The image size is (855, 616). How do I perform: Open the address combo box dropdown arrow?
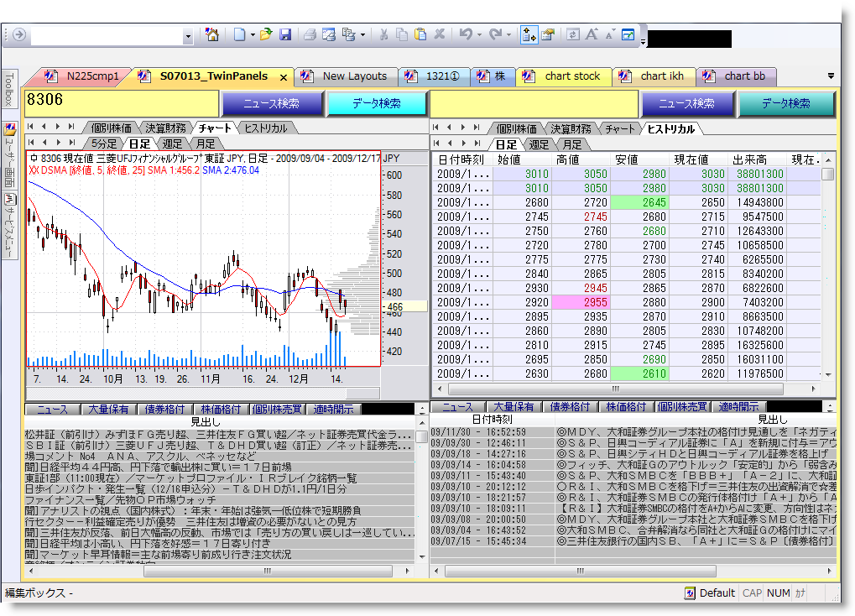click(188, 37)
